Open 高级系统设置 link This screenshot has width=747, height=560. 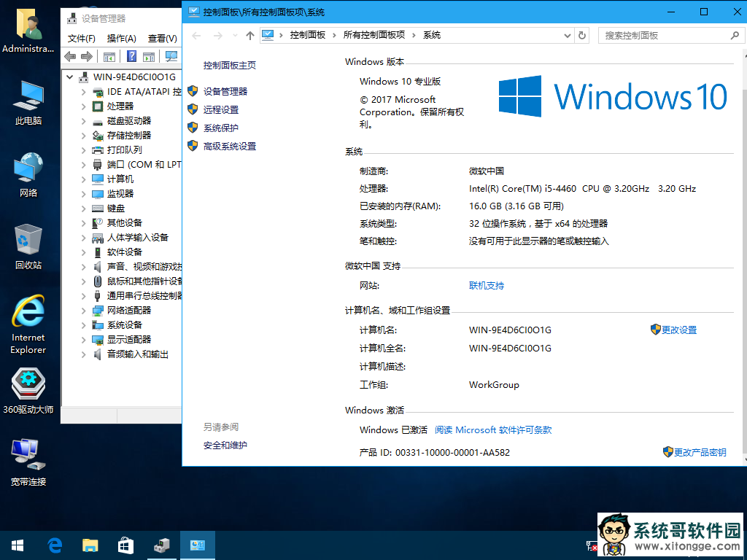pos(230,146)
